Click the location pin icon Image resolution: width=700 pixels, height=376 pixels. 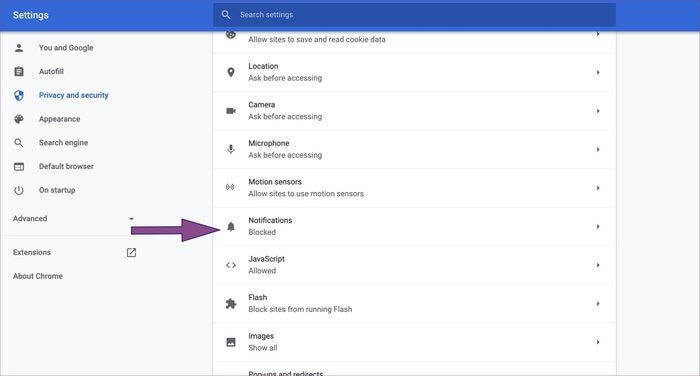point(231,72)
